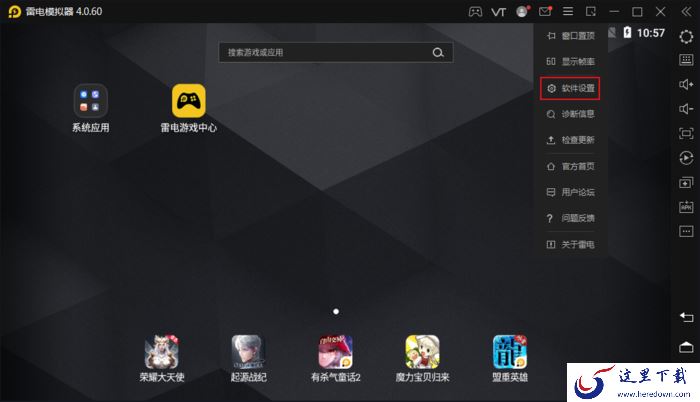
Task: Open the settings gear in right sidebar
Action: point(686,36)
